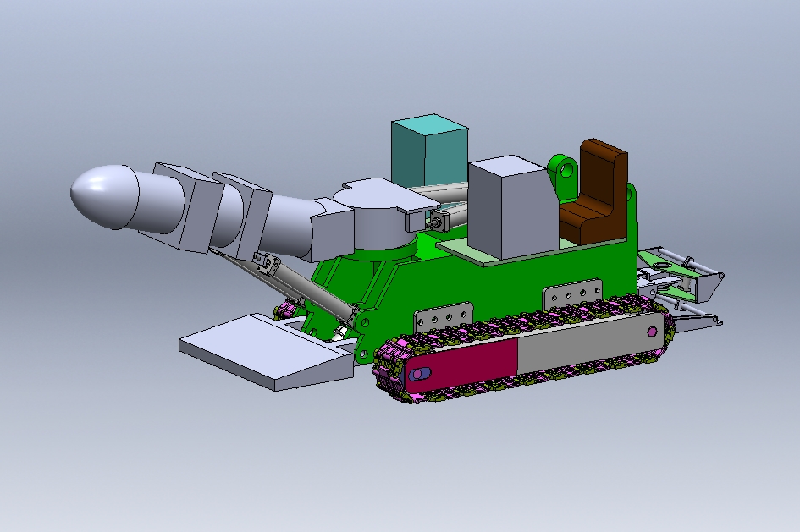This screenshot has height=532, width=800.
Task: Select the flat gray front plate
Action: pos(267,352)
